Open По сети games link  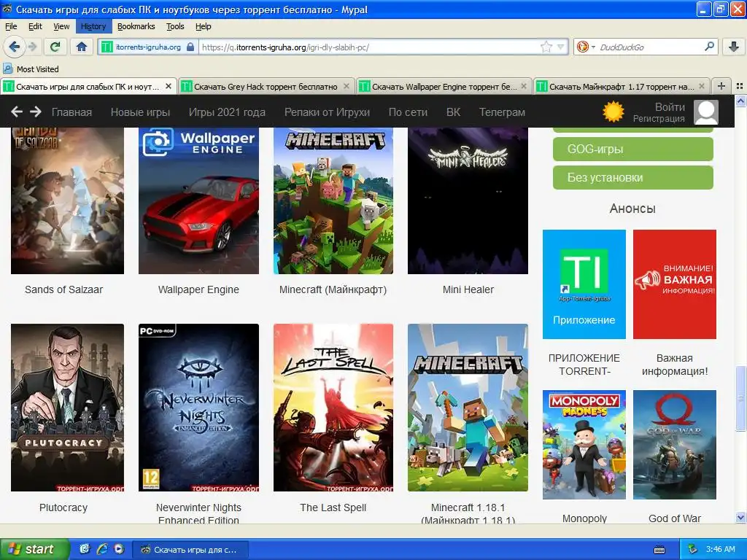pyautogui.click(x=408, y=112)
